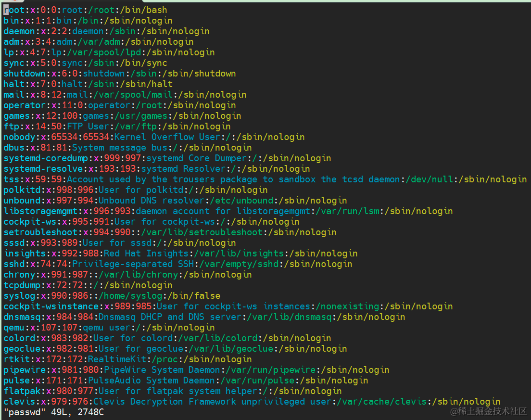
Task: Click "/var/lib/colord" path
Action: (x=218, y=338)
